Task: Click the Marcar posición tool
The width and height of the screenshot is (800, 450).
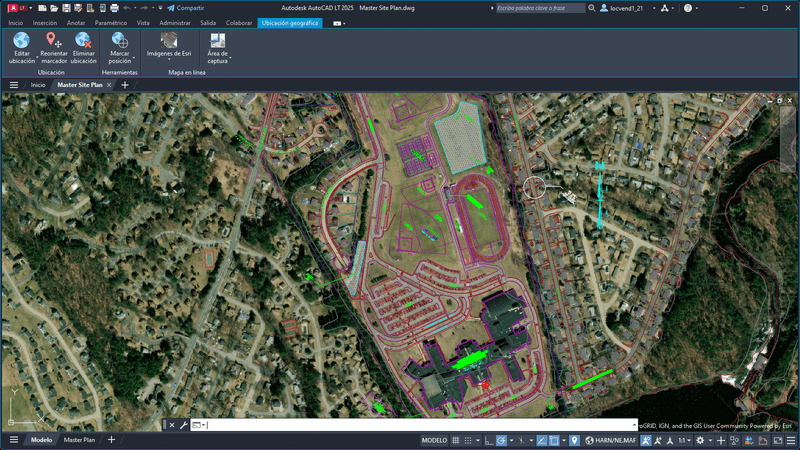Action: click(x=120, y=49)
